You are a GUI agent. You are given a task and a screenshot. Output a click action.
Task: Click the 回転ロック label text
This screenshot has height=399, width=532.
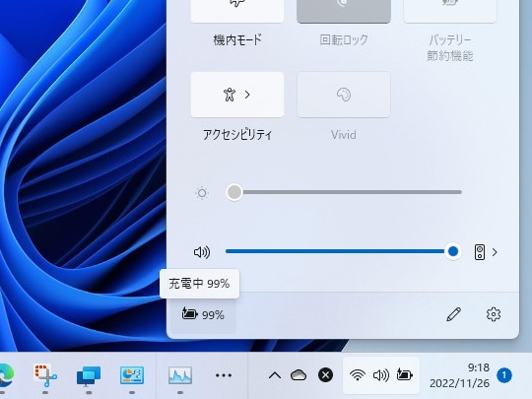(x=344, y=39)
